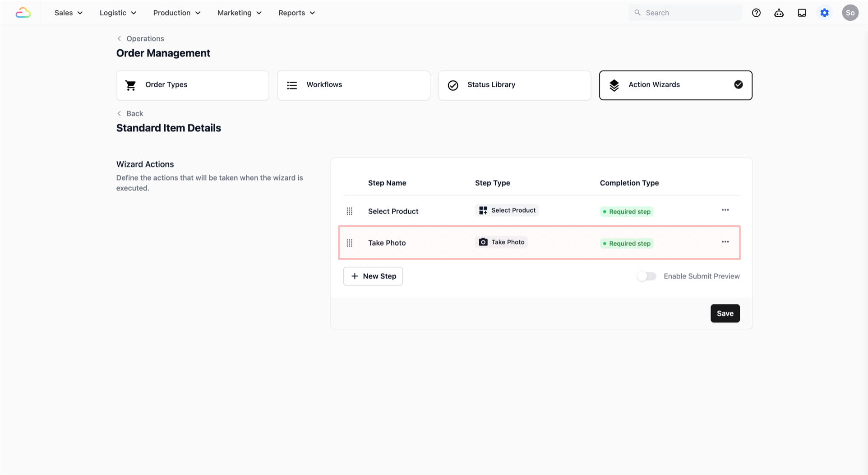The image size is (868, 475).
Task: Switch to the Workflows tab
Action: click(x=353, y=85)
